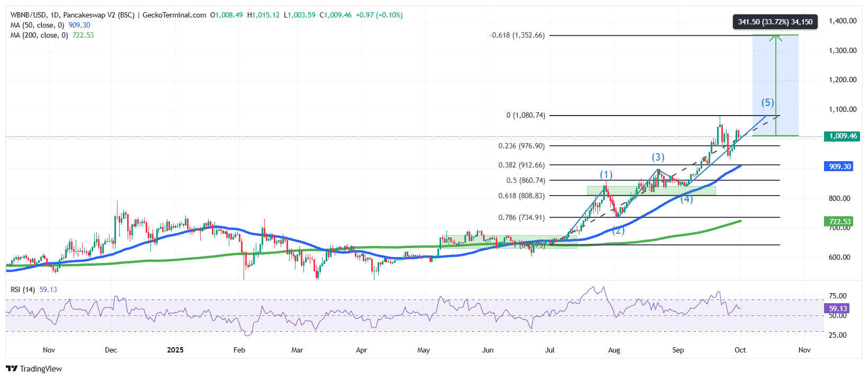Click the wave (2) label
The image size is (868, 379).
(x=618, y=230)
